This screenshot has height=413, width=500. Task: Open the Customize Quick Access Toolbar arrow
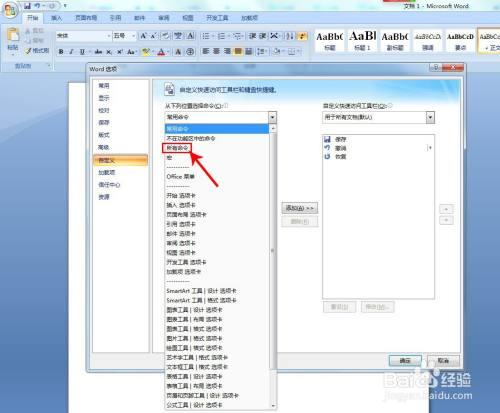pyautogui.click(x=65, y=6)
